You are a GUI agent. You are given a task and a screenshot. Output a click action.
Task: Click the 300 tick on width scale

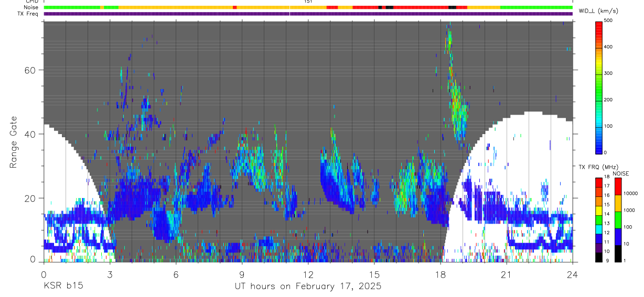pyautogui.click(x=609, y=73)
